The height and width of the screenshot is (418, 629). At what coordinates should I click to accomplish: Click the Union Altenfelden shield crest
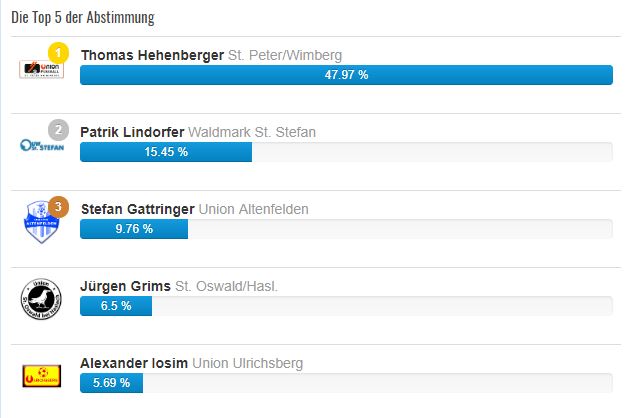41,222
